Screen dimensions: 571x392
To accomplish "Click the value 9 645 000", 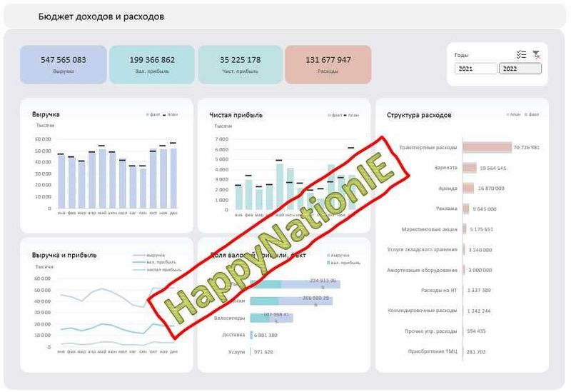I will 485,209.
